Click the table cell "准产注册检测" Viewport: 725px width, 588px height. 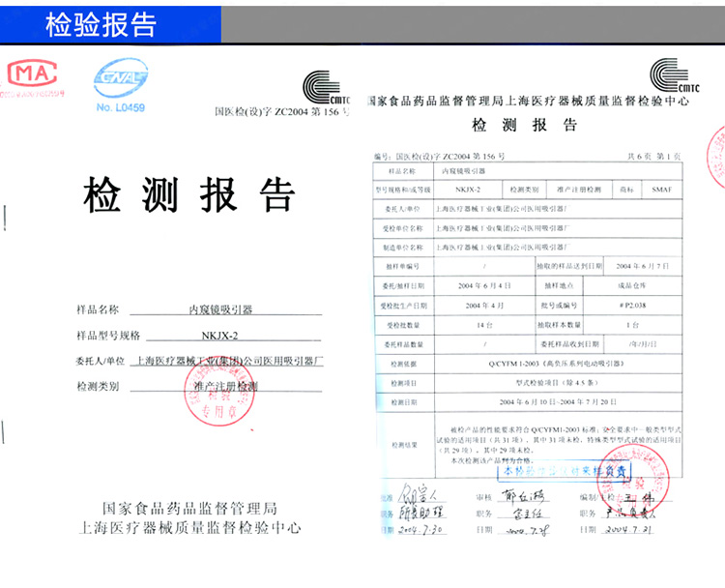click(x=579, y=190)
